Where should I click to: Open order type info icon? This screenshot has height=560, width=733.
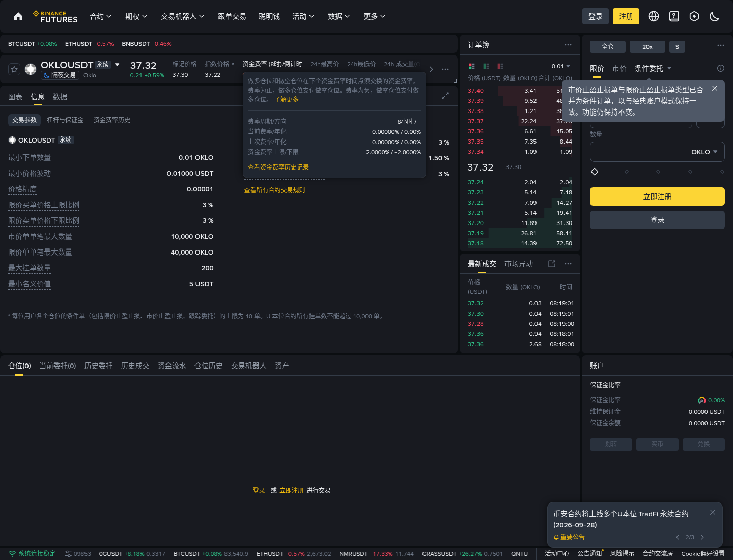pyautogui.click(x=721, y=68)
